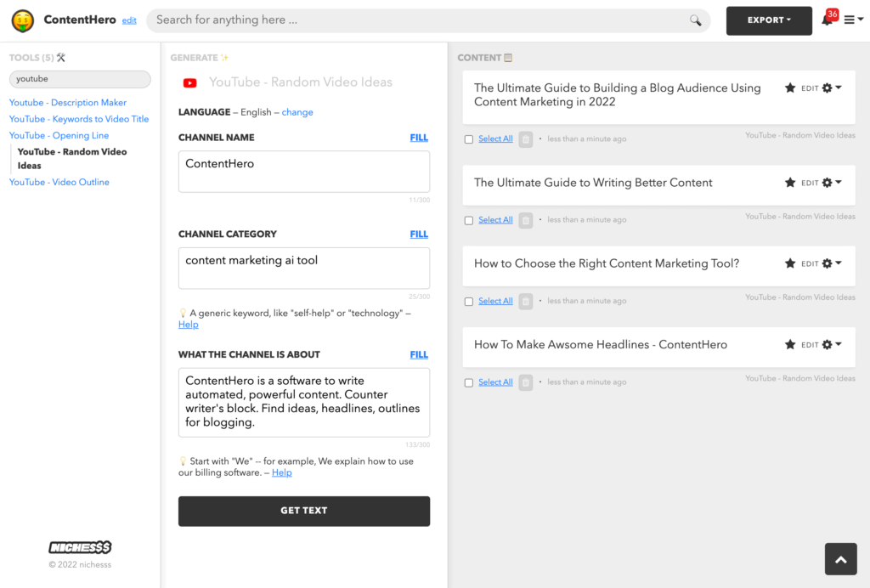Click the GET TEXT button
The image size is (870, 588).
[x=304, y=511]
